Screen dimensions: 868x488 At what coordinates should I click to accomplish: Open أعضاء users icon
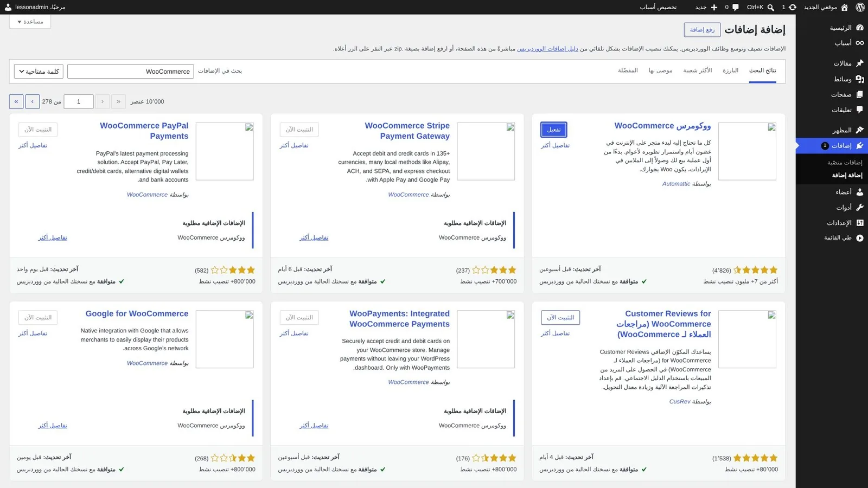click(x=860, y=192)
